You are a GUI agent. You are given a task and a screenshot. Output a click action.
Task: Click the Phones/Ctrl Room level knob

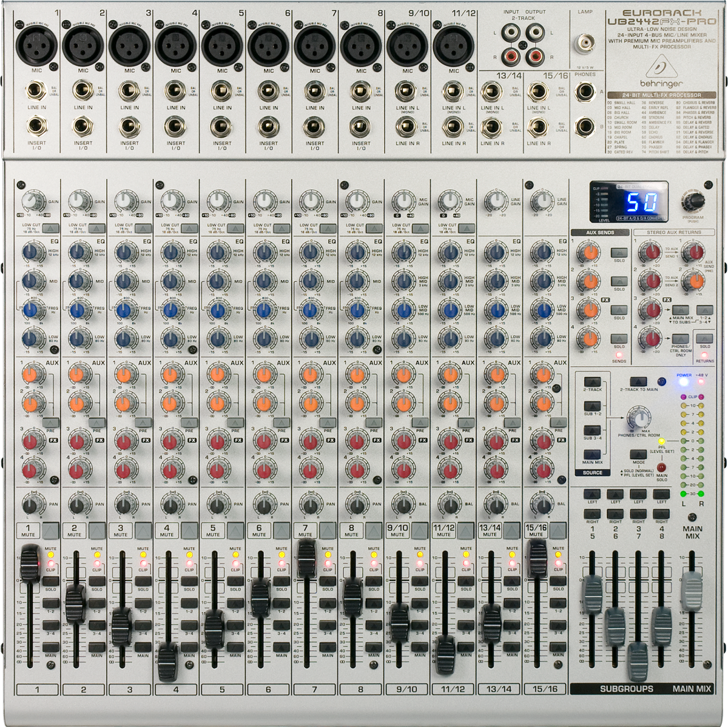pyautogui.click(x=638, y=418)
